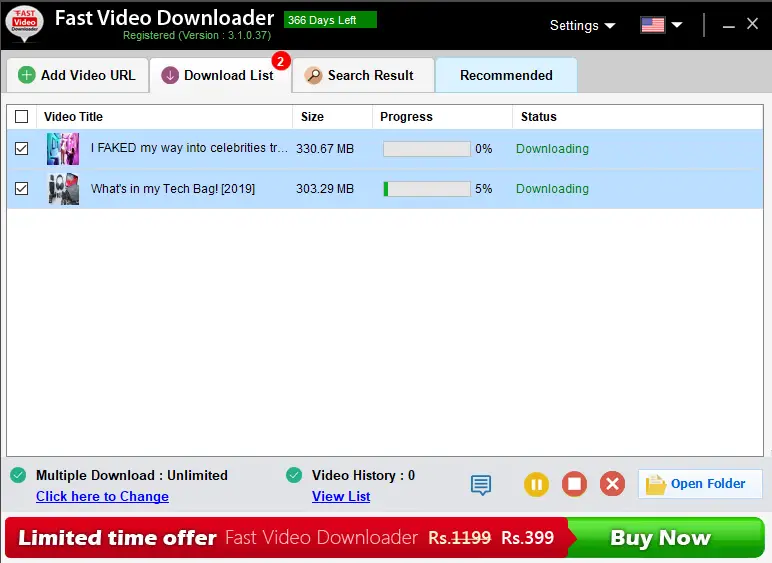Click the 'I FAKED my way into celebrities' title
The image size is (772, 563).
pyautogui.click(x=189, y=148)
